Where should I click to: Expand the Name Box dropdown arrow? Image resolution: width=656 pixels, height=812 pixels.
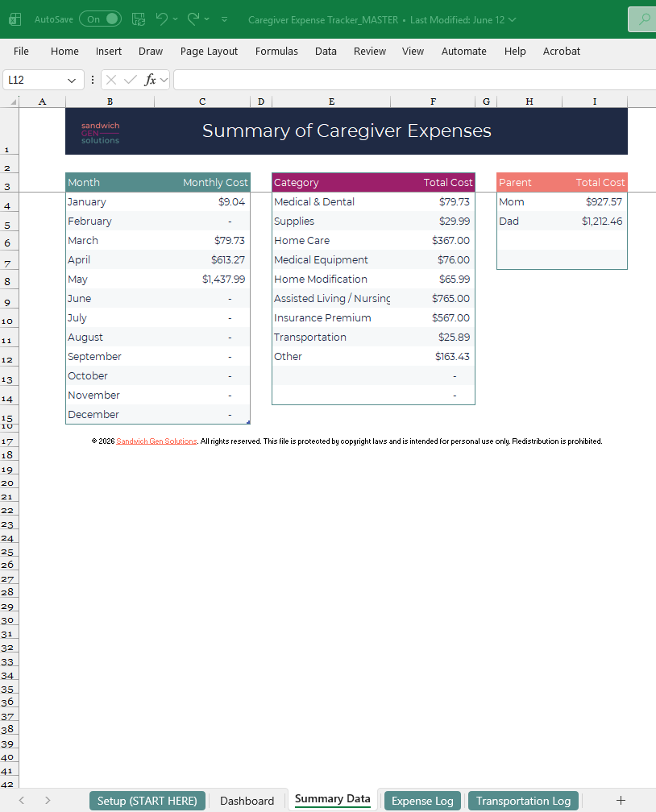(72, 81)
